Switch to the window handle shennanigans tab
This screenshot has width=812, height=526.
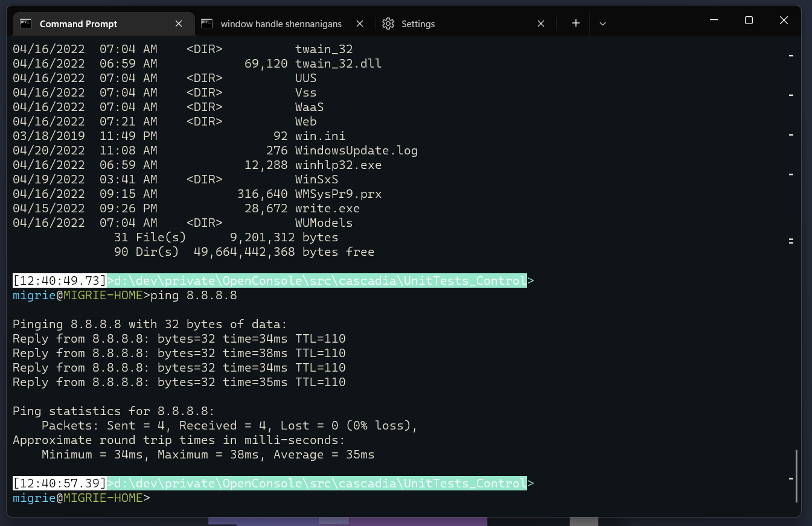(285, 24)
